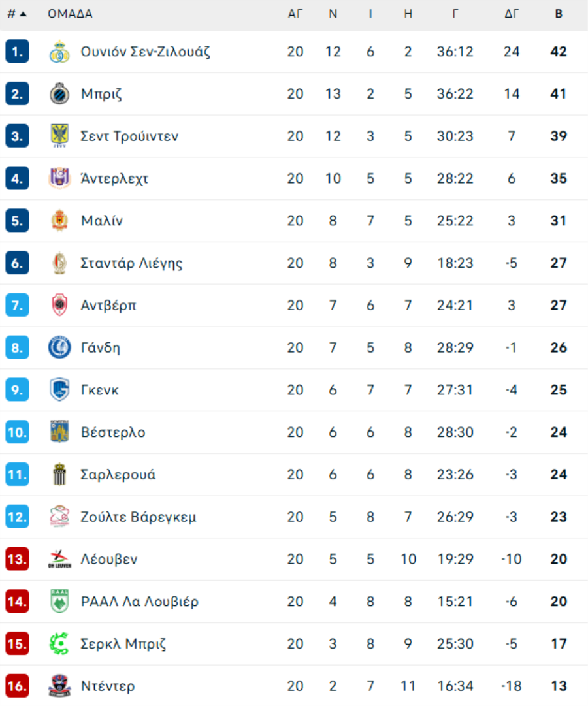588x706 pixels.
Task: Open the Αντβέρπ team page
Action: tap(108, 305)
